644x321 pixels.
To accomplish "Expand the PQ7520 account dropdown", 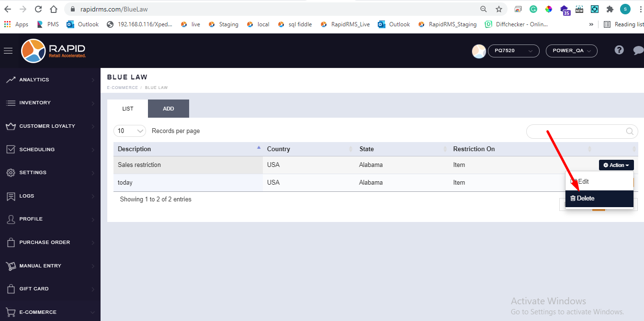I will click(513, 51).
